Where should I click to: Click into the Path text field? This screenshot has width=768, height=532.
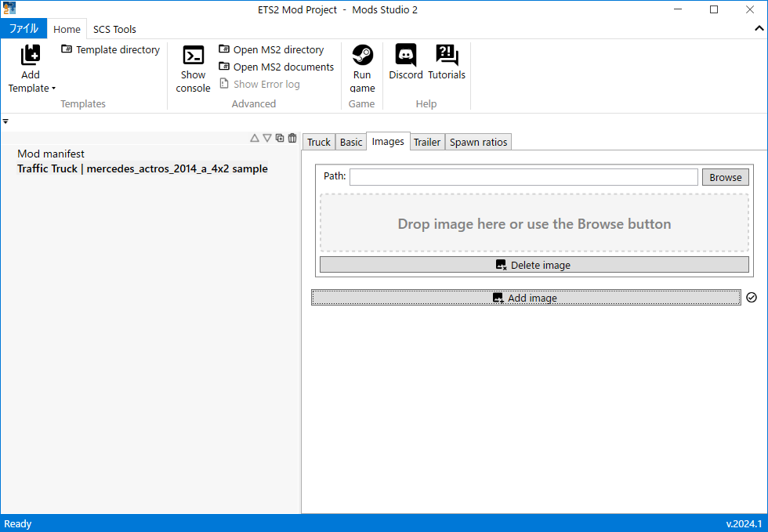point(523,177)
